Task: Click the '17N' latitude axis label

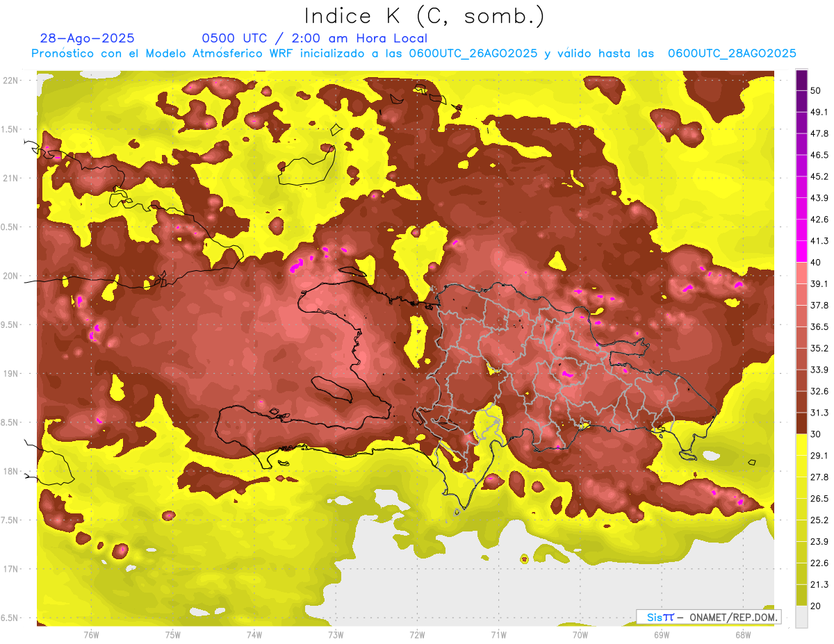Action: (x=11, y=569)
